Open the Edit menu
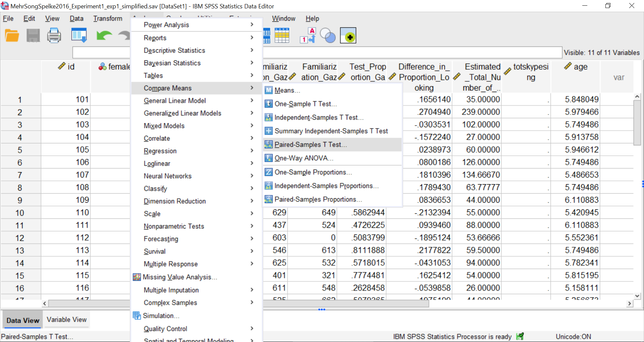Screen dimensions: 644x342 (x=29, y=18)
